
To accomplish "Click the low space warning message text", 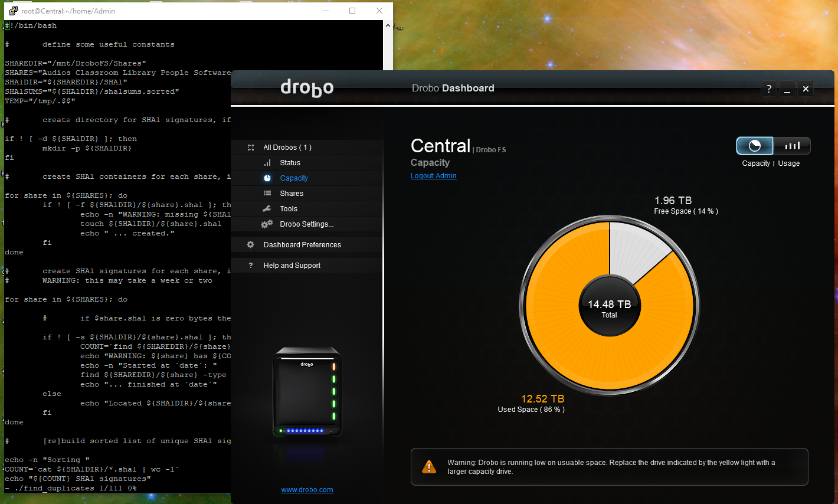I will click(611, 467).
